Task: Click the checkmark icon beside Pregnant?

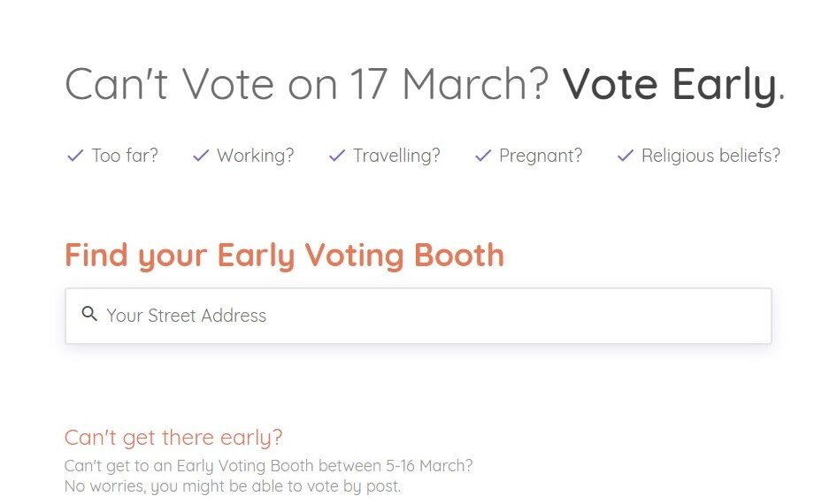Action: coord(483,156)
